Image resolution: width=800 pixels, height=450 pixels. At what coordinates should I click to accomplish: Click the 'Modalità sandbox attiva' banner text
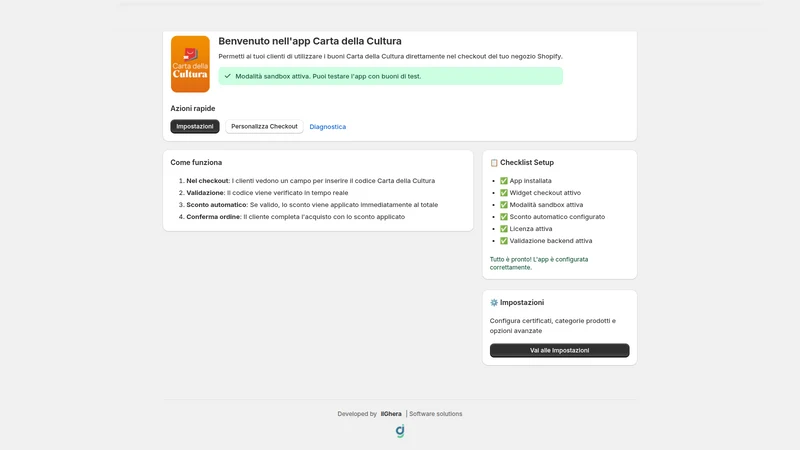tap(328, 77)
